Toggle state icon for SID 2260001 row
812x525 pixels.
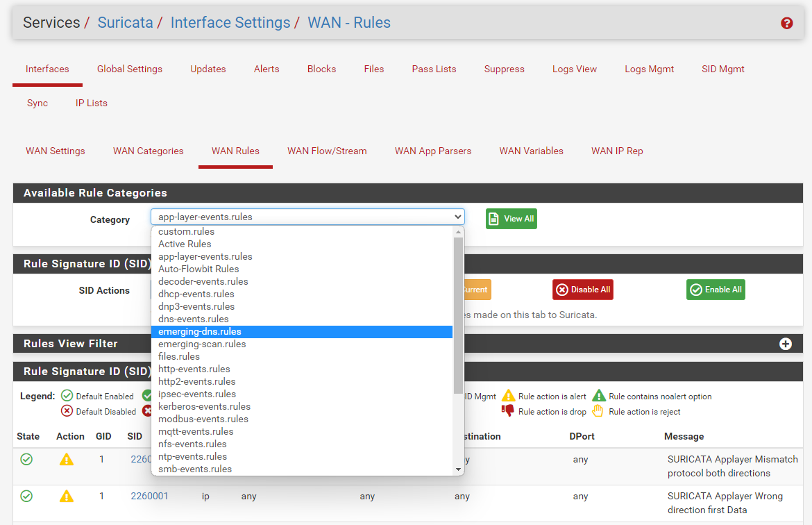(x=26, y=496)
